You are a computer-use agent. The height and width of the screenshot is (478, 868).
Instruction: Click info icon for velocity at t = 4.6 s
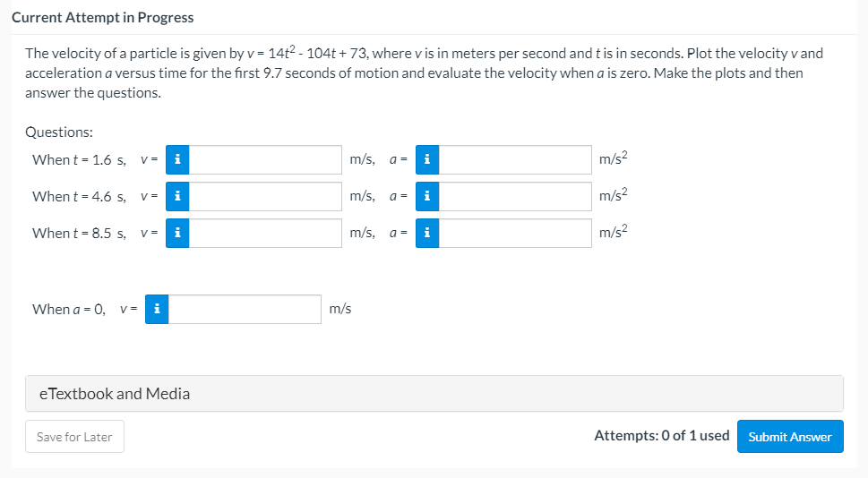click(178, 196)
